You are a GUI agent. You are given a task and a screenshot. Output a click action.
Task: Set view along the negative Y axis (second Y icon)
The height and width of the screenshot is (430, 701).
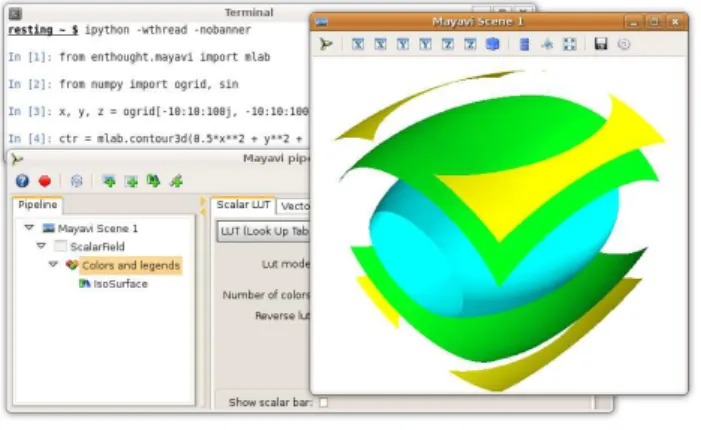425,44
